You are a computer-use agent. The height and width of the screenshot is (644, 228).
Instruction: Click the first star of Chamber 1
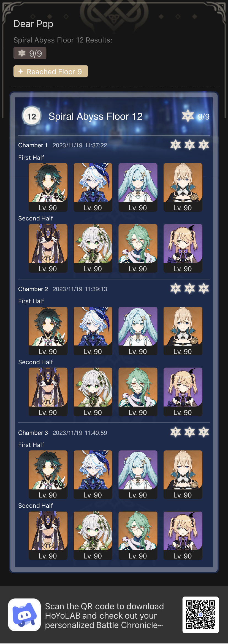click(175, 145)
